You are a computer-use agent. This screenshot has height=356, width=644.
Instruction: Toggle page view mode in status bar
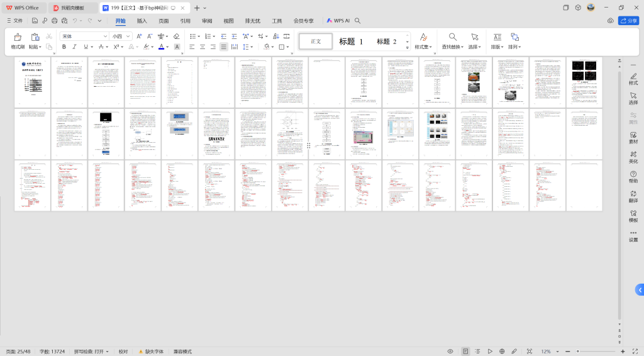pos(465,352)
